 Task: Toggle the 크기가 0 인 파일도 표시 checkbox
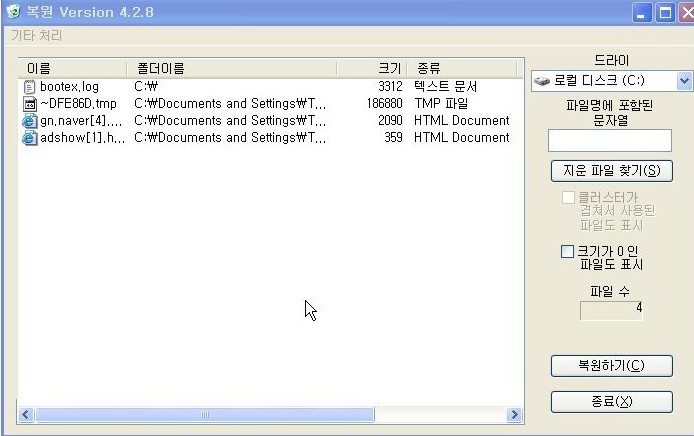pyautogui.click(x=567, y=251)
